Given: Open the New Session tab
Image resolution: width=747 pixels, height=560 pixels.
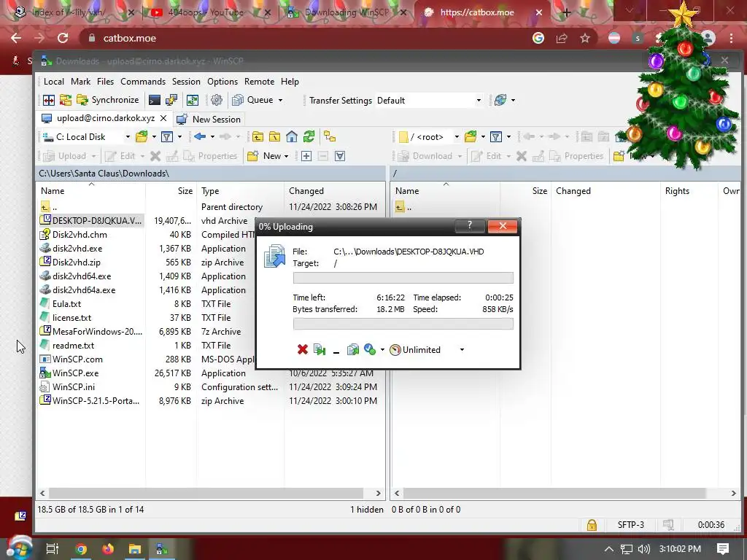Looking at the screenshot, I should (208, 119).
